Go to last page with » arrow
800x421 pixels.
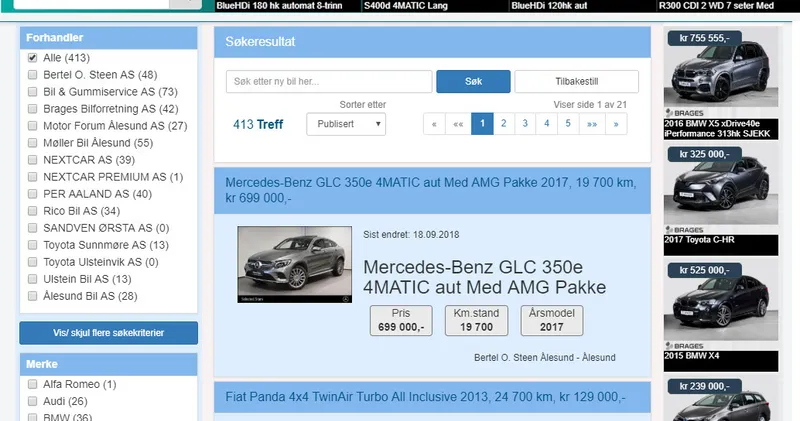click(616, 124)
